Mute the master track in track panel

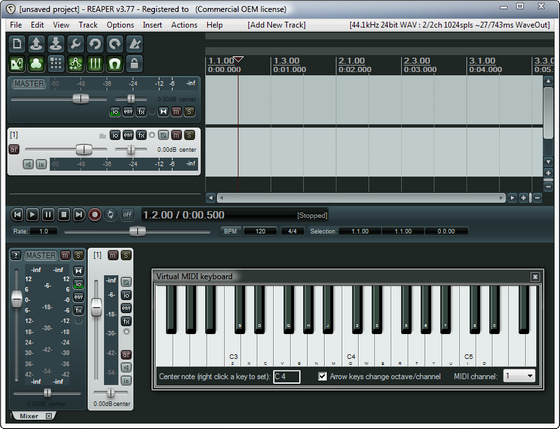click(x=176, y=112)
